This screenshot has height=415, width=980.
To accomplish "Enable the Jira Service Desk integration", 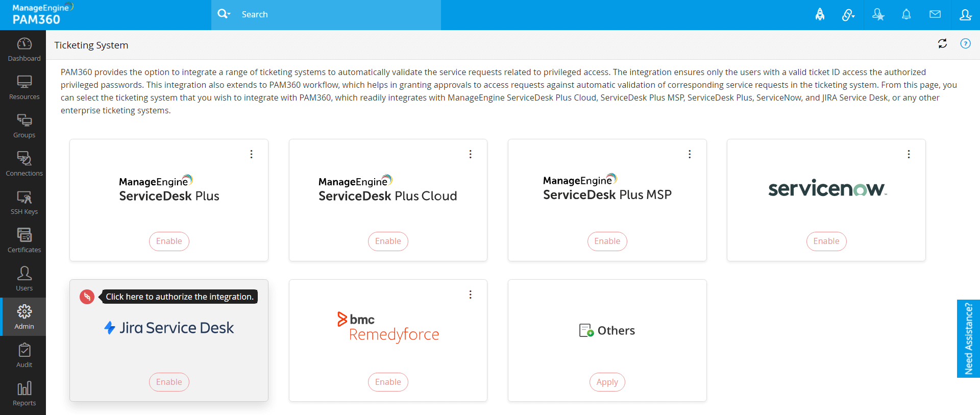I will tap(169, 382).
